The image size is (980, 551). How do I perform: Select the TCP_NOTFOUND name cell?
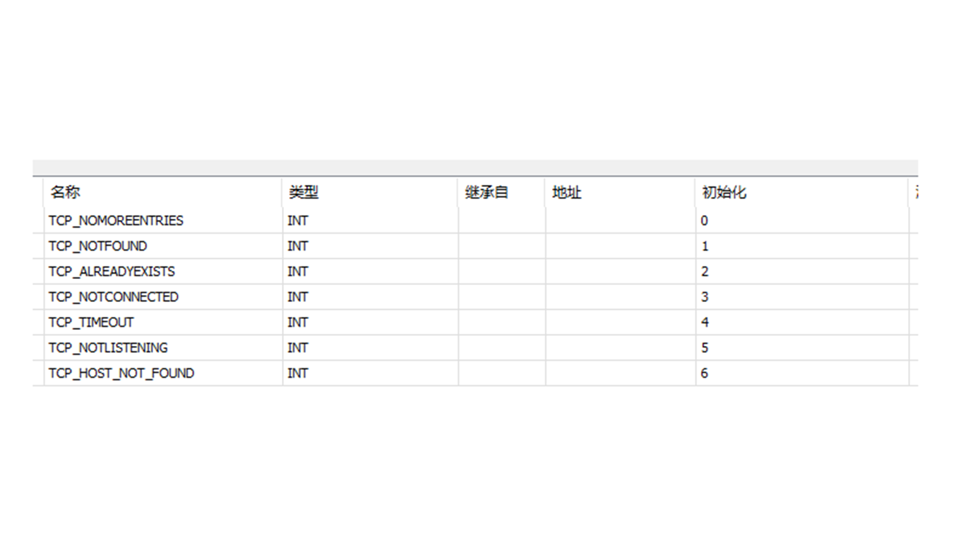98,246
